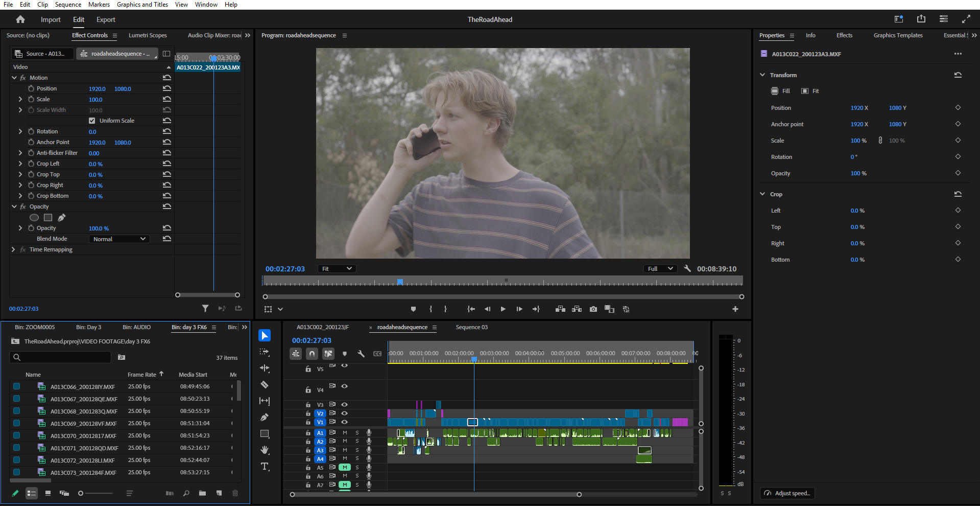Switch to the Effects tab

coord(844,35)
